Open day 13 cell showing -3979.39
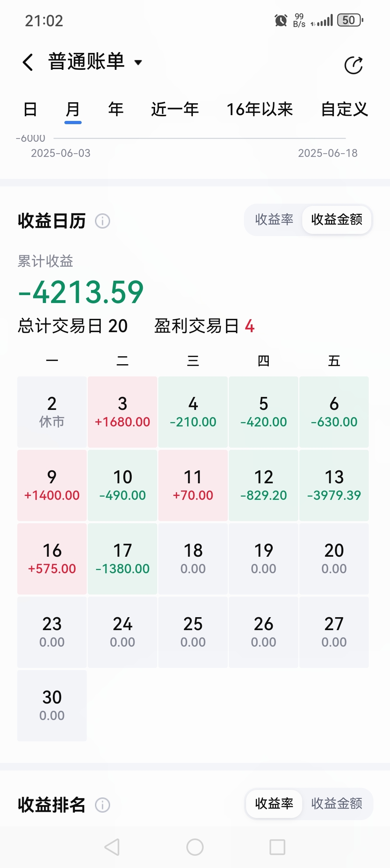The height and width of the screenshot is (868, 390). (334, 485)
